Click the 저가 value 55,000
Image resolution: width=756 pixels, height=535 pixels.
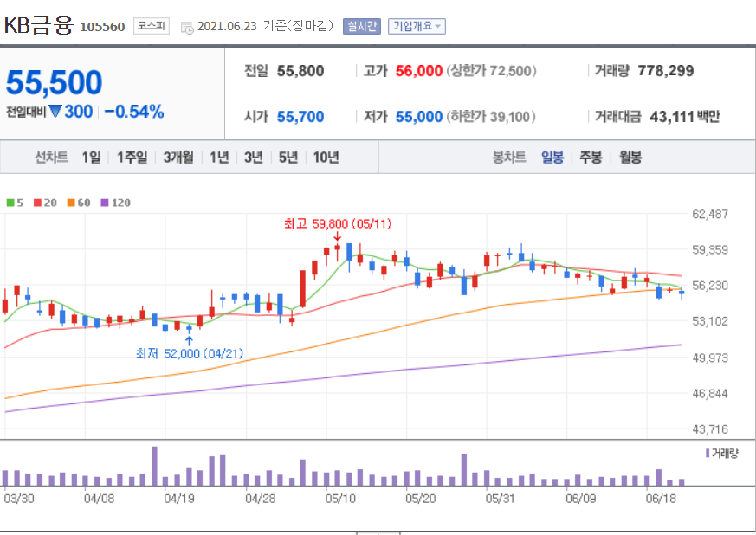(x=419, y=117)
